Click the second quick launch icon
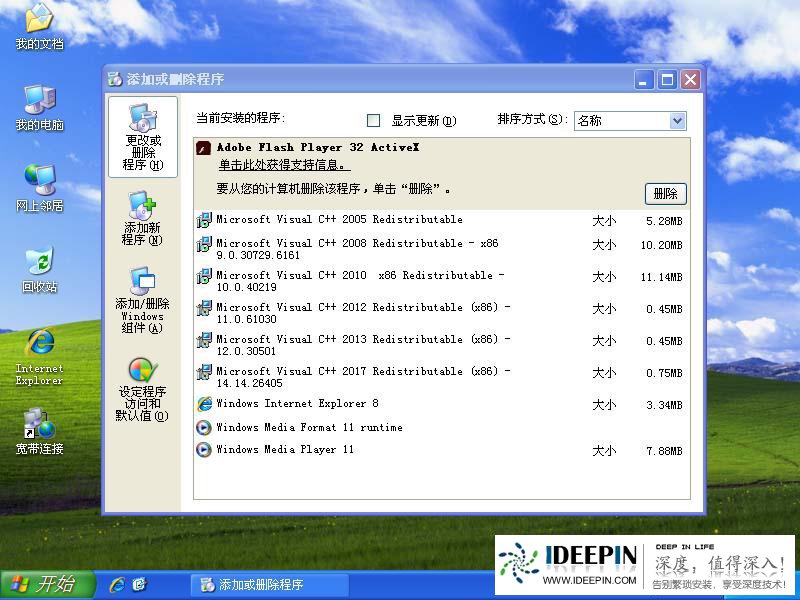 [x=139, y=585]
